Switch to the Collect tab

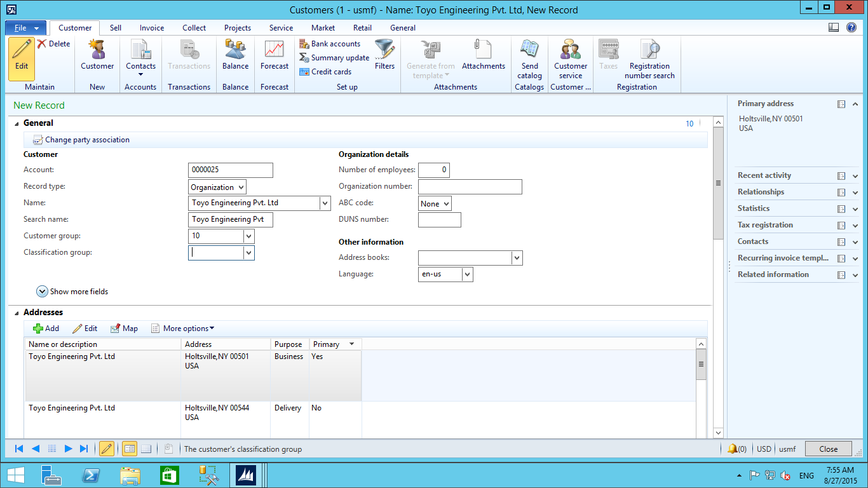(x=194, y=28)
